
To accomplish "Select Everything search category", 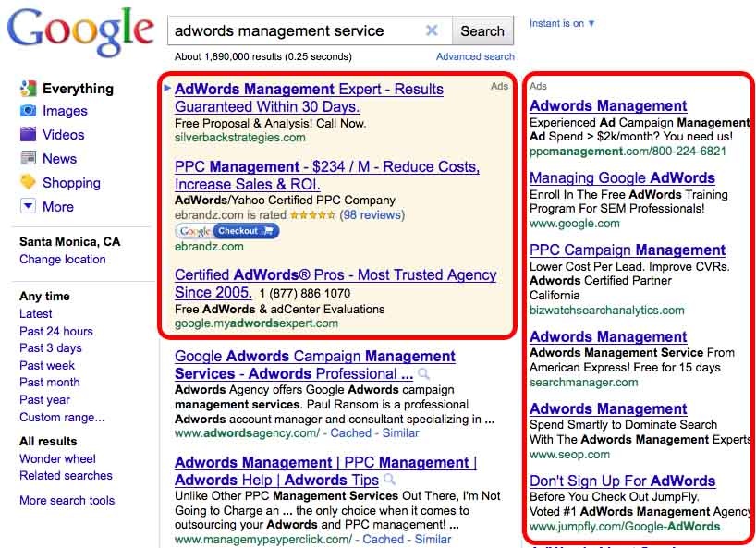I will click(x=79, y=89).
